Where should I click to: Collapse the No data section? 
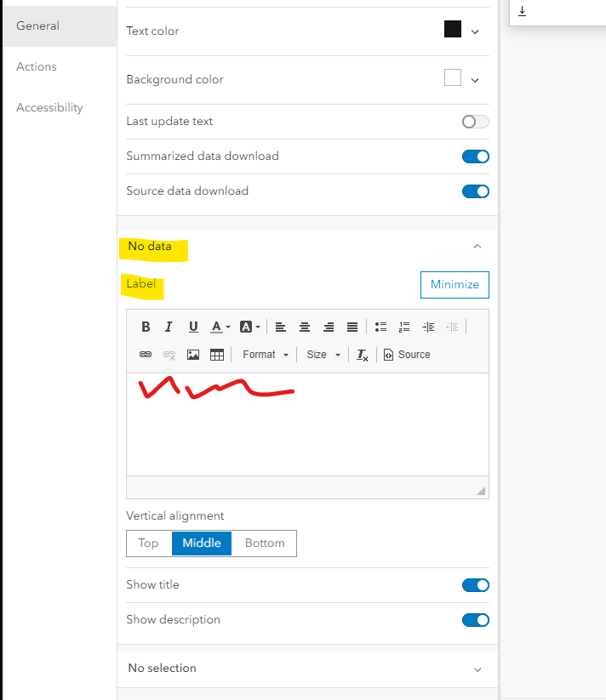click(x=477, y=246)
